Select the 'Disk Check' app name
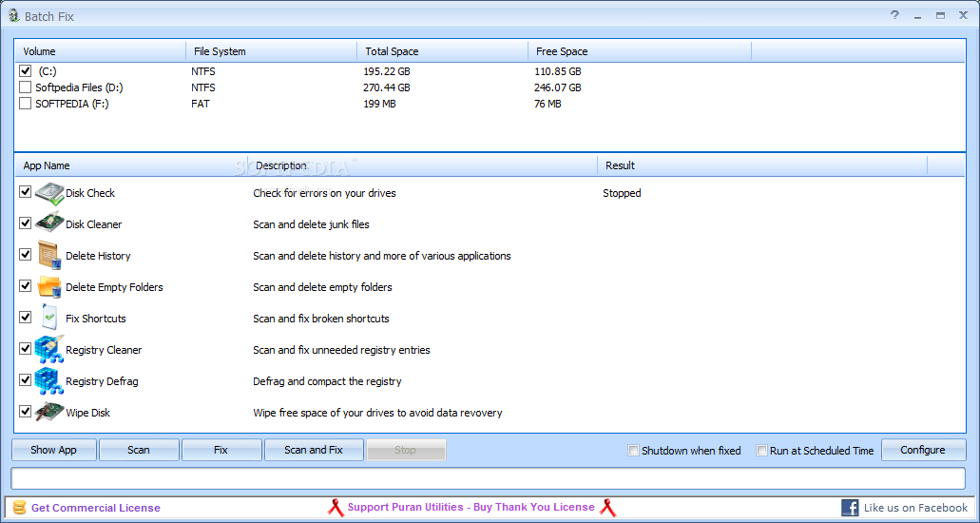 pos(90,193)
